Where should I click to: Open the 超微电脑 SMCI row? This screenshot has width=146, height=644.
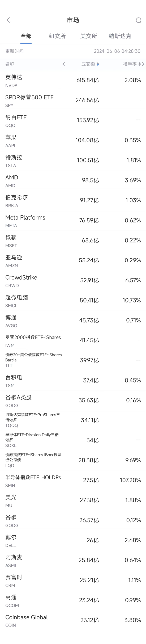click(73, 300)
